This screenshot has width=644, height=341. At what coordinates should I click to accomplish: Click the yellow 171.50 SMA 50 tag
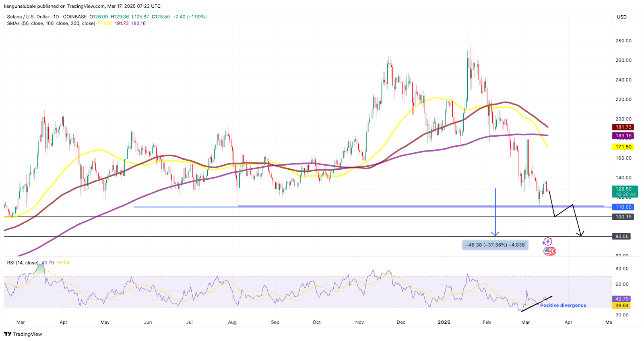coord(623,147)
